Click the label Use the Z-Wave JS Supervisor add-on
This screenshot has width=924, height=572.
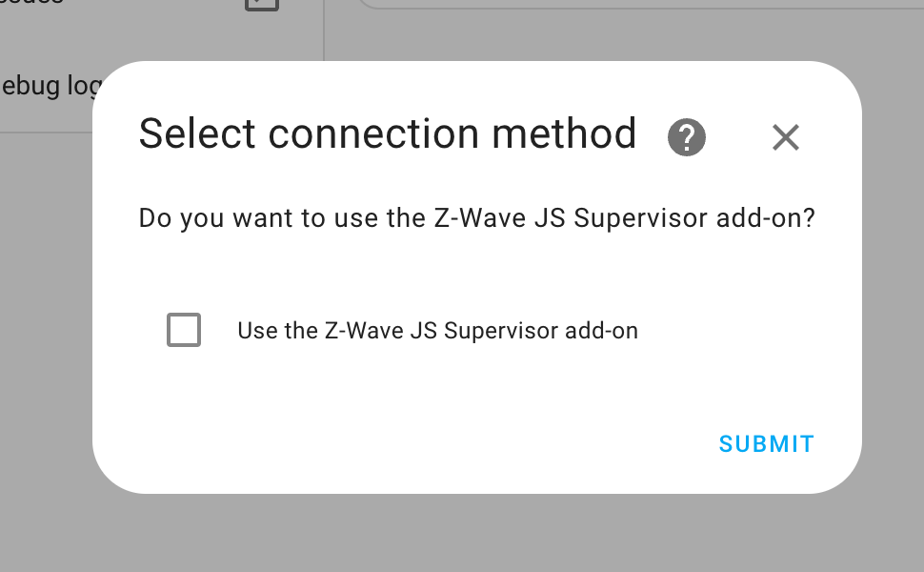click(x=438, y=330)
